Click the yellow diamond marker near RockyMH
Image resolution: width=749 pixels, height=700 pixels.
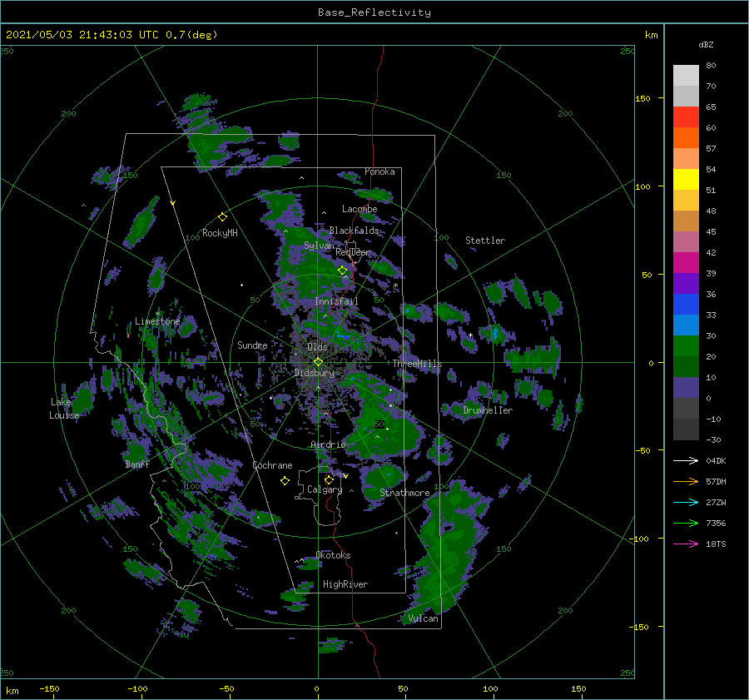click(222, 217)
